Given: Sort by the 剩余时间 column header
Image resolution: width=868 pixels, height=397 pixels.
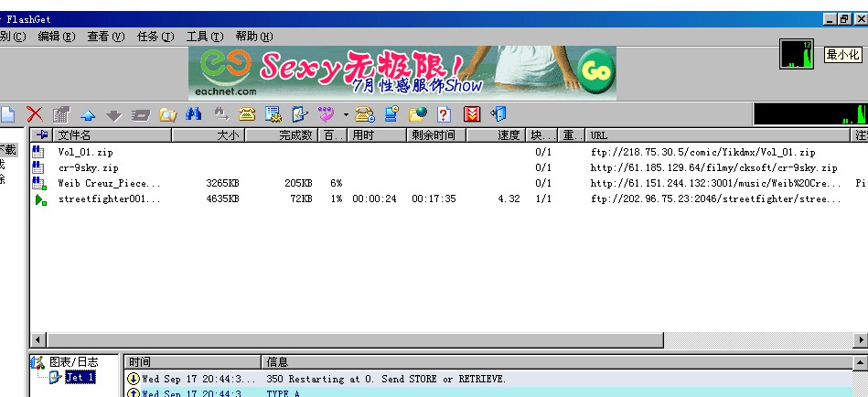Looking at the screenshot, I should 436,135.
